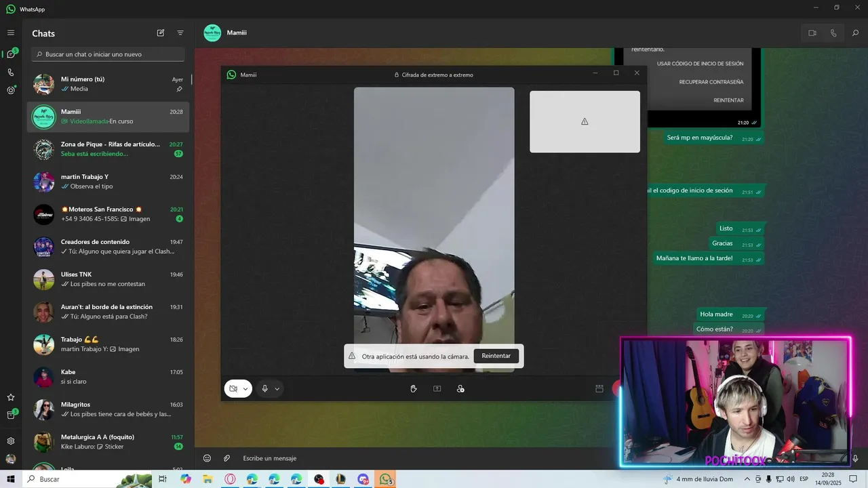Open the emoji picker in message bar
868x488 pixels.
pyautogui.click(x=207, y=458)
